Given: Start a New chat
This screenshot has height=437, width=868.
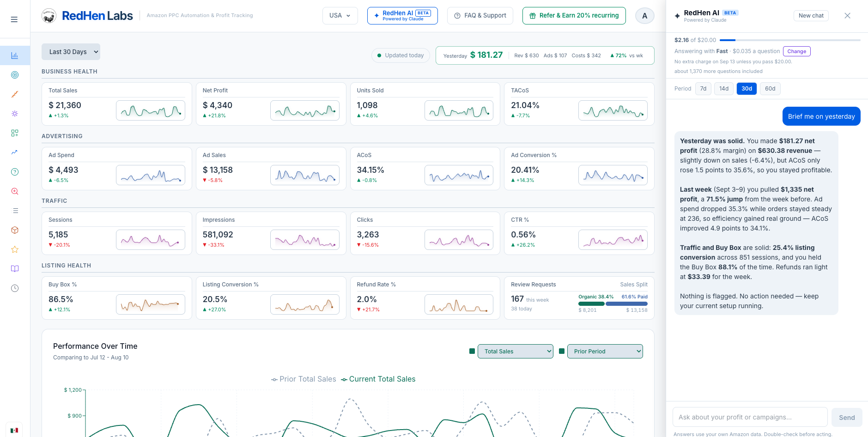Looking at the screenshot, I should [x=811, y=16].
